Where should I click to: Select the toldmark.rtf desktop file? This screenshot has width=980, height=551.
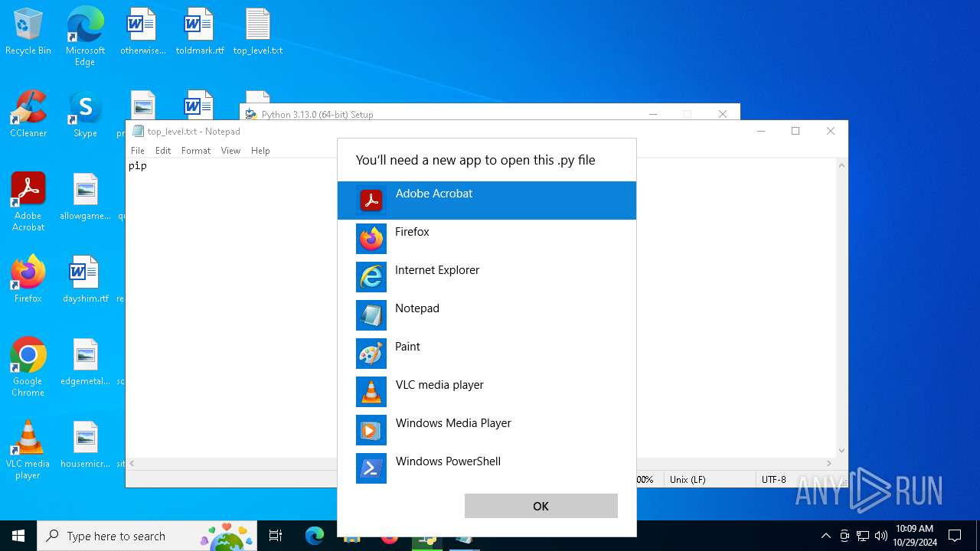point(200,32)
